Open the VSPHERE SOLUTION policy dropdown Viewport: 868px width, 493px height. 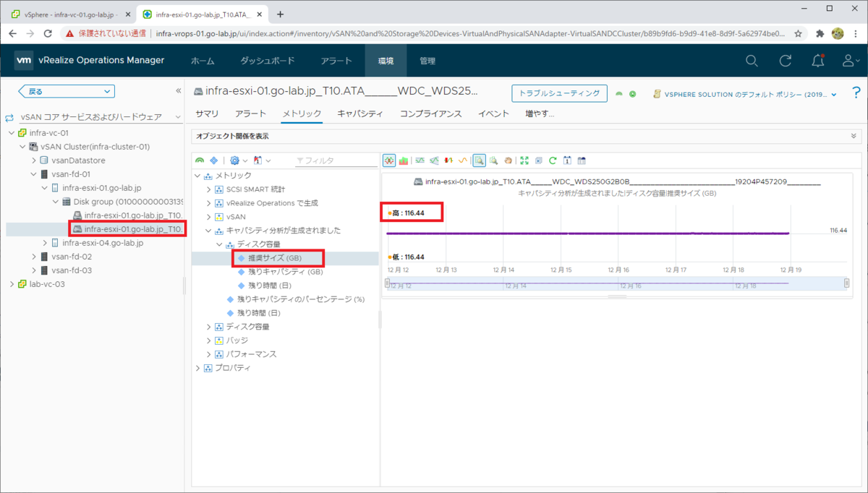[x=745, y=94]
